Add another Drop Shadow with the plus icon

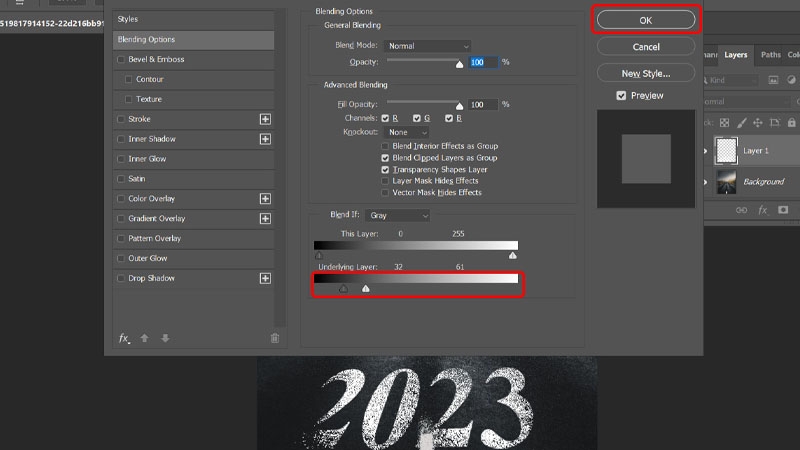(x=265, y=279)
